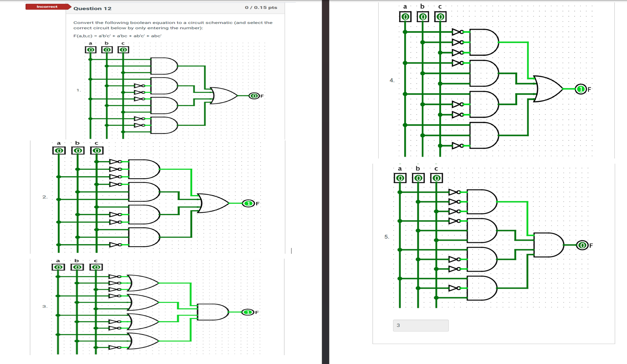Click the red Incorrect label
This screenshot has height=364, width=627.
[47, 7]
